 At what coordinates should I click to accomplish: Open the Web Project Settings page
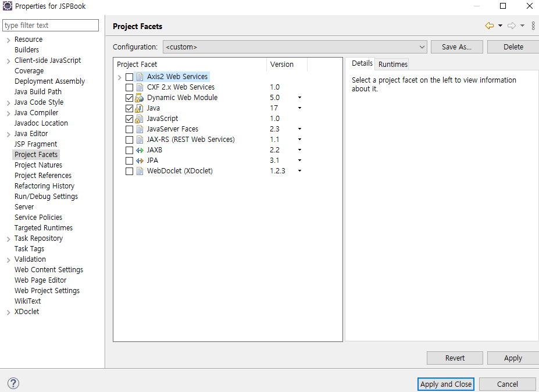click(x=47, y=291)
